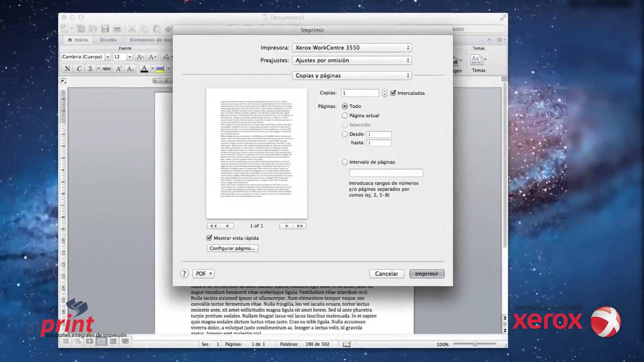Click the Save floppy disk icon in Word

pos(105,29)
